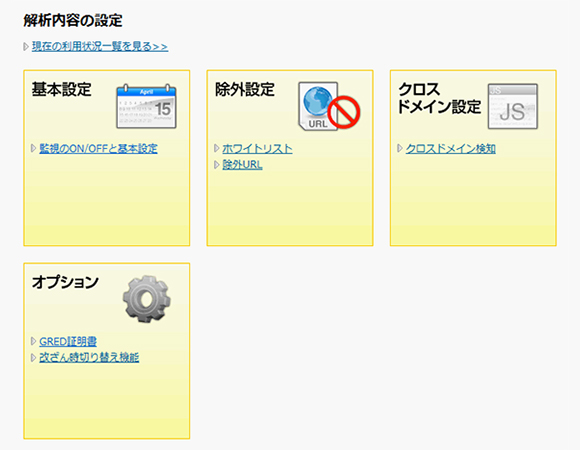This screenshot has width=580, height=450.
Task: Click arrow bullet beside GRED証明書
Action: pyautogui.click(x=33, y=341)
